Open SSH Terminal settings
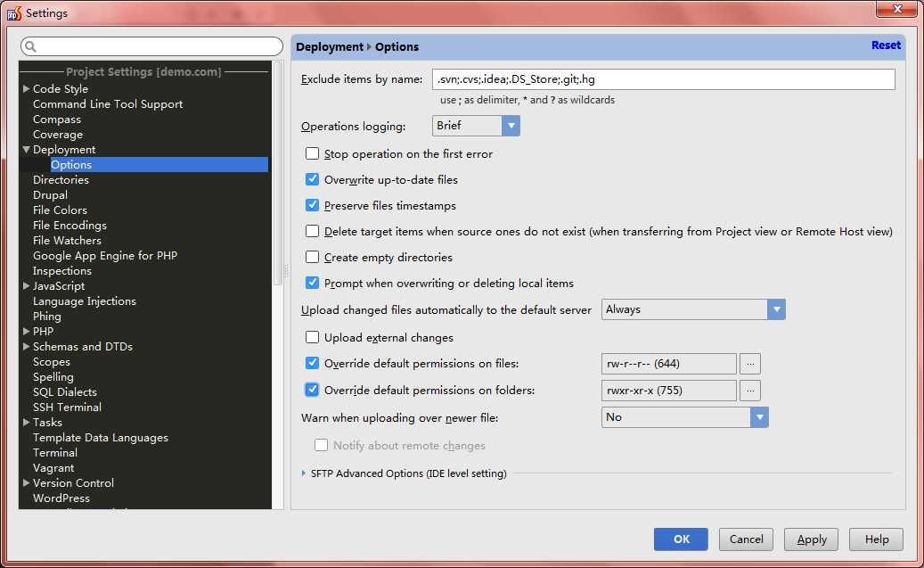The width and height of the screenshot is (924, 568). coord(67,407)
